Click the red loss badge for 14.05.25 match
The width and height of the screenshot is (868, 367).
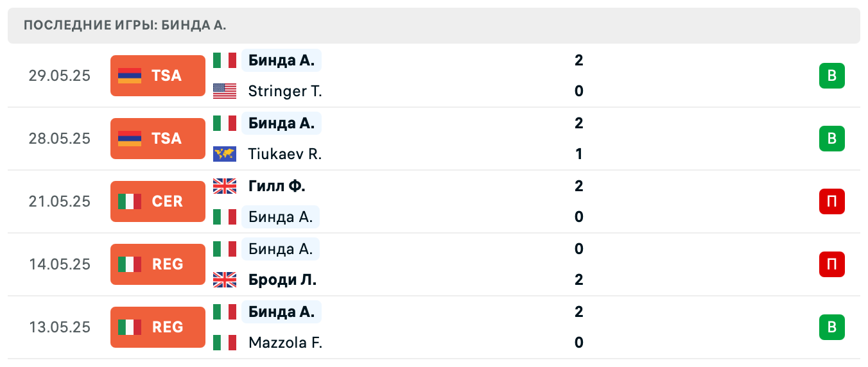tap(831, 264)
